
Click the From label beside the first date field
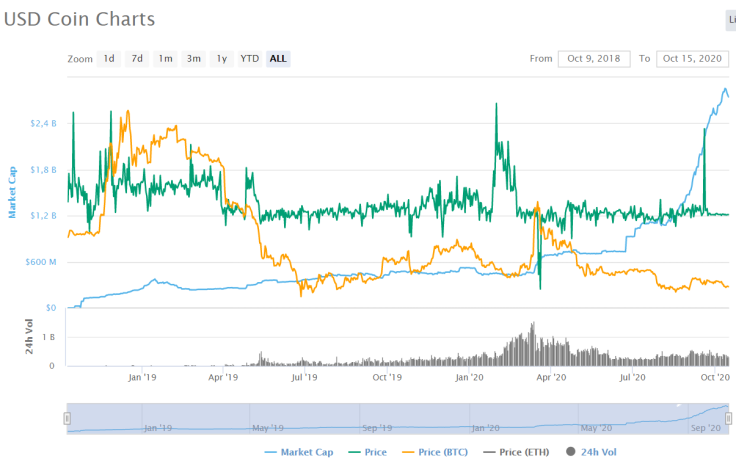(541, 59)
